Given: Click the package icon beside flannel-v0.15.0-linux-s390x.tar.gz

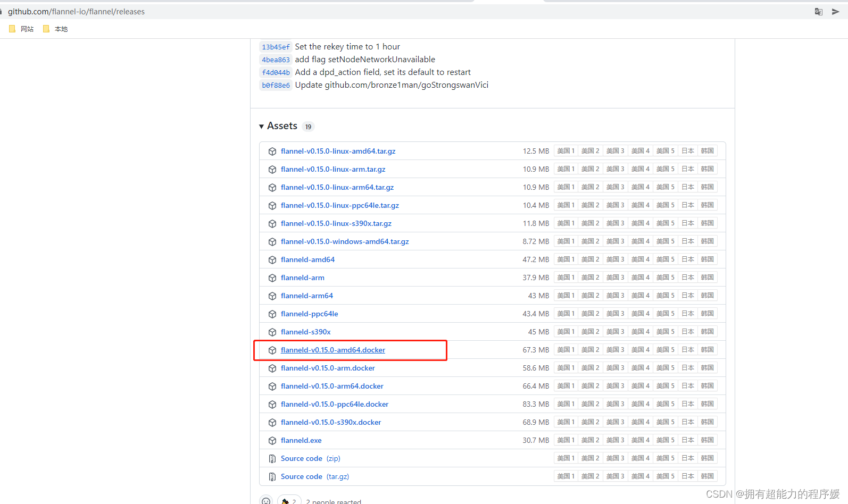Looking at the screenshot, I should [x=272, y=224].
